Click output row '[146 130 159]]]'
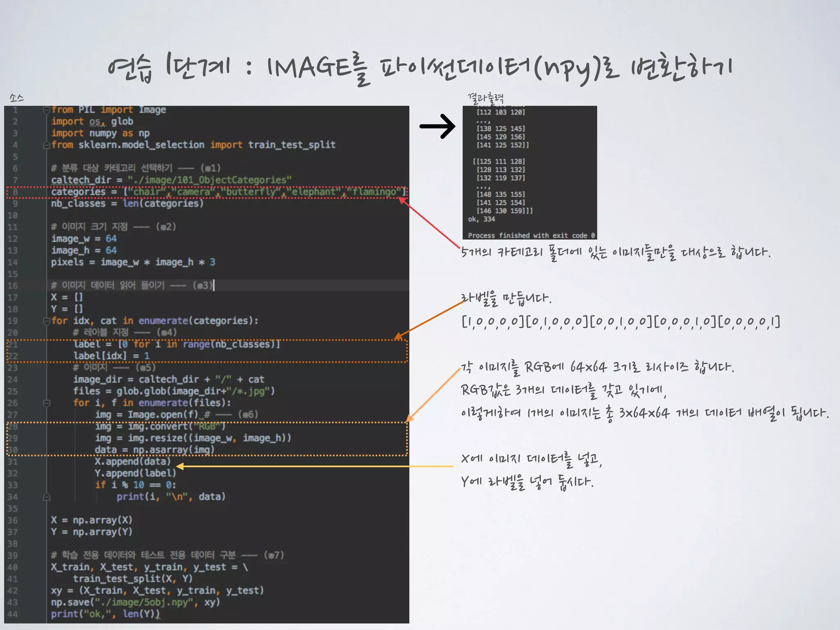 tap(505, 211)
